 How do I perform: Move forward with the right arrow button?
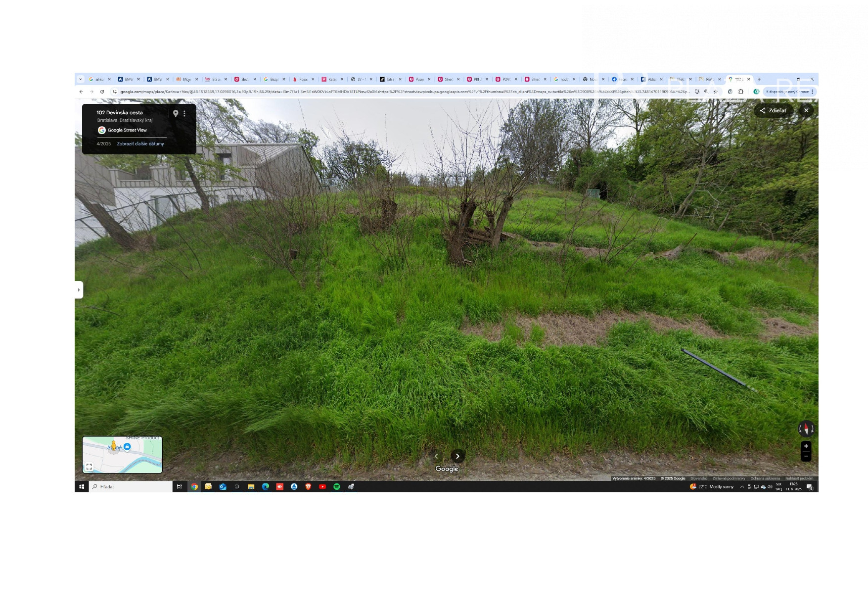coord(457,456)
